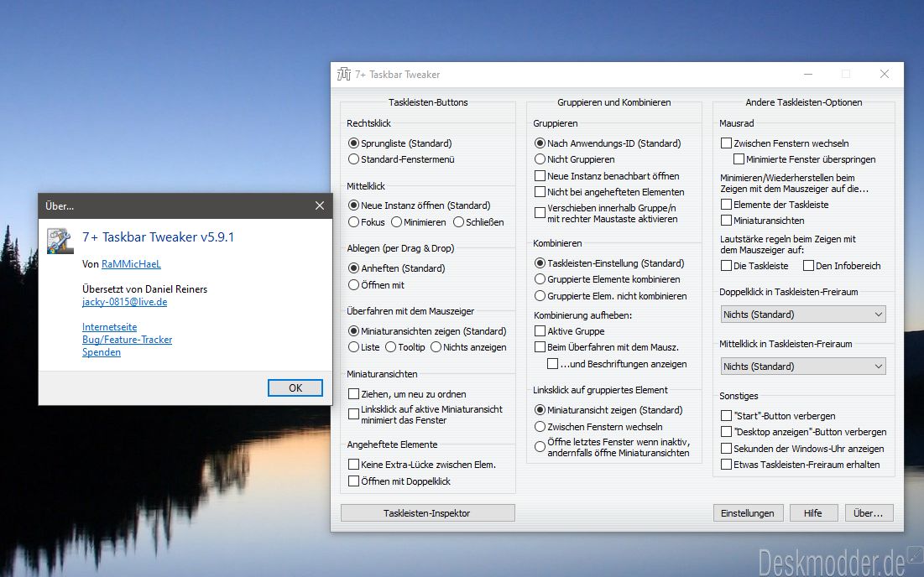The image size is (924, 577).
Task: Open the Taskleisten-Inspektor
Action: pyautogui.click(x=427, y=512)
